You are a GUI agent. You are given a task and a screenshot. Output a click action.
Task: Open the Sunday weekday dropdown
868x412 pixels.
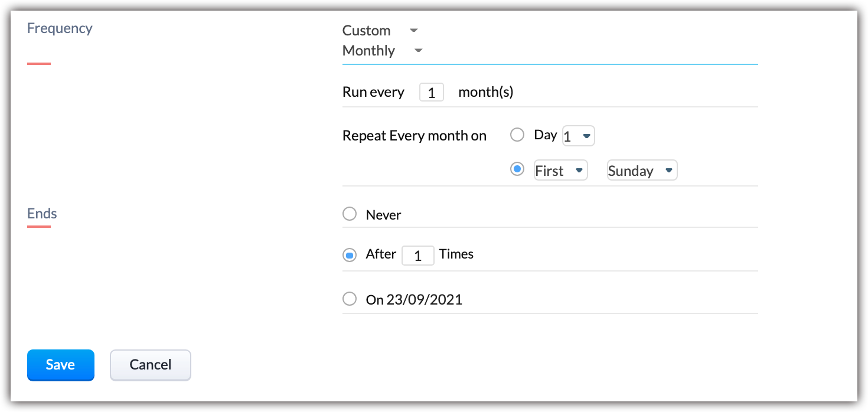641,171
